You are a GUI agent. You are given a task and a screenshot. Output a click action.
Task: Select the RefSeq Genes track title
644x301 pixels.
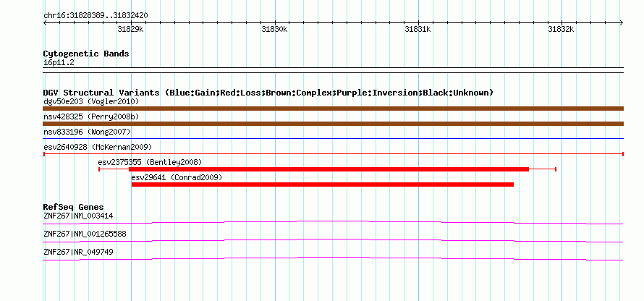pos(73,208)
